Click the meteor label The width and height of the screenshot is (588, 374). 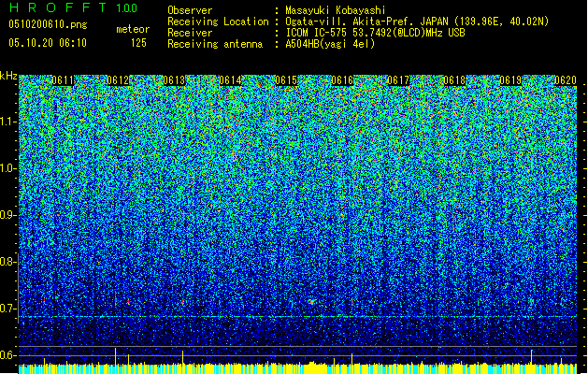133,29
